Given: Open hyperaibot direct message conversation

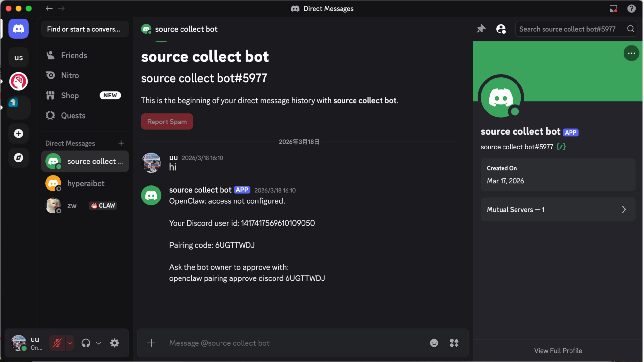Looking at the screenshot, I should [x=86, y=184].
